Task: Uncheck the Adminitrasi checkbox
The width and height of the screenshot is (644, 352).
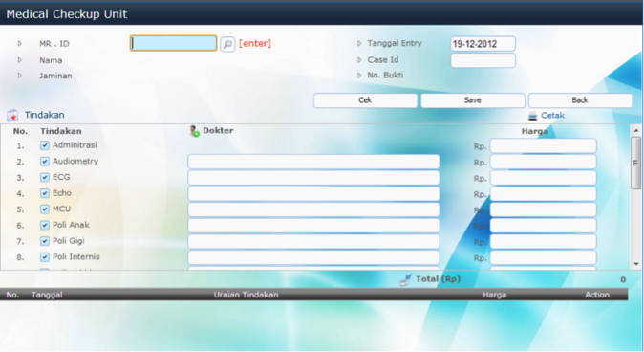Action: tap(45, 145)
